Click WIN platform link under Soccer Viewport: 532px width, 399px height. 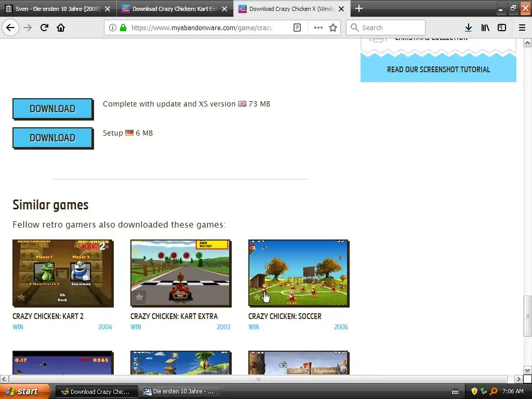point(254,327)
